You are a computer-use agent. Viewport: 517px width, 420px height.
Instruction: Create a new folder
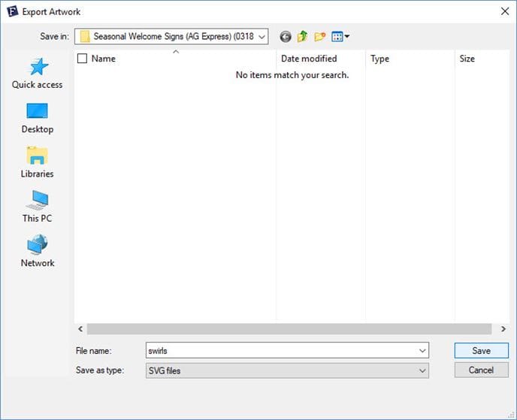click(x=319, y=36)
